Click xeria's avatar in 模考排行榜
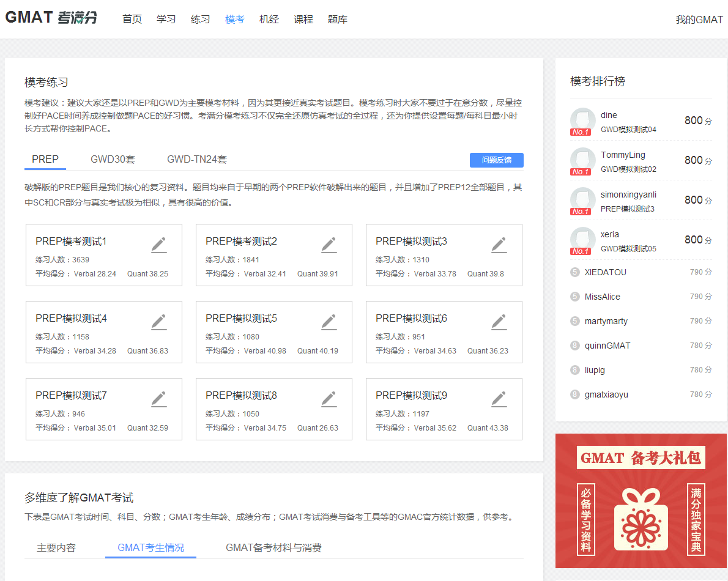 point(582,240)
